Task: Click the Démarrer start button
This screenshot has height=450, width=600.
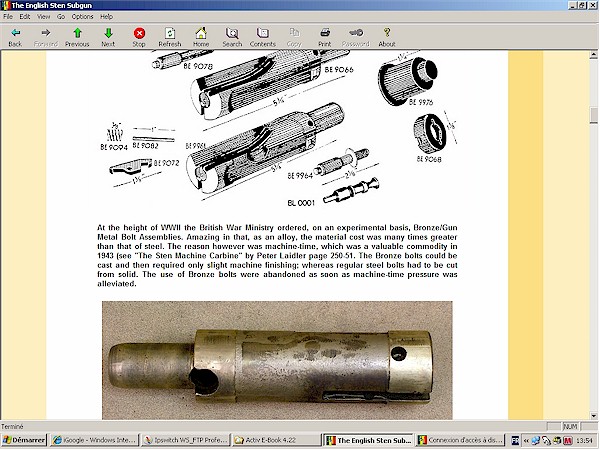Action: pyautogui.click(x=24, y=440)
